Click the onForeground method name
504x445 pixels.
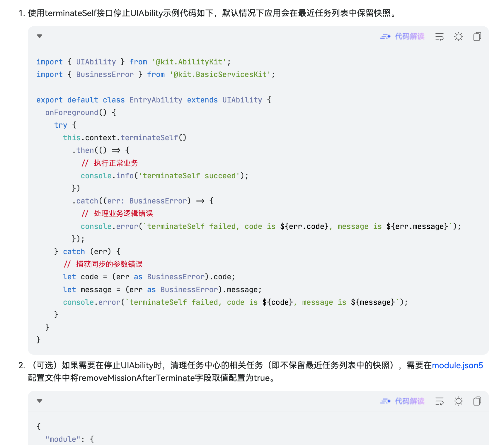pyautogui.click(x=72, y=113)
